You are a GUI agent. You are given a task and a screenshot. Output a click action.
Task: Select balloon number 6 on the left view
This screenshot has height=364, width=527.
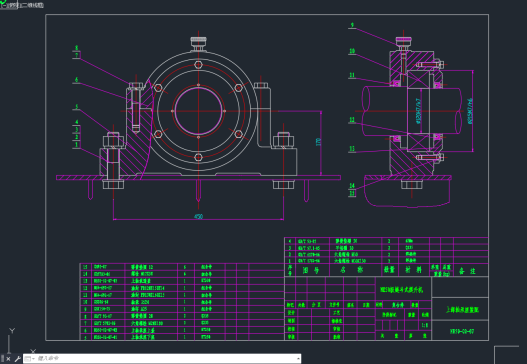77,80
